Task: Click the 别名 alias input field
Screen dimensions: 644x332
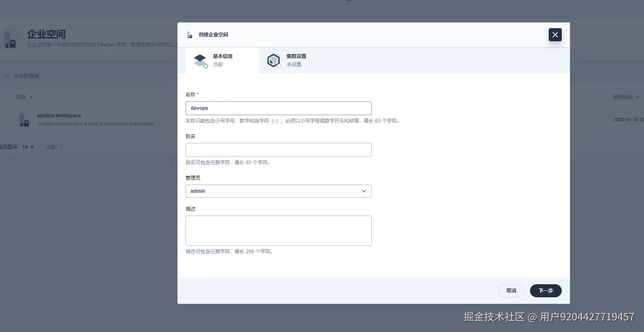Action: point(278,150)
